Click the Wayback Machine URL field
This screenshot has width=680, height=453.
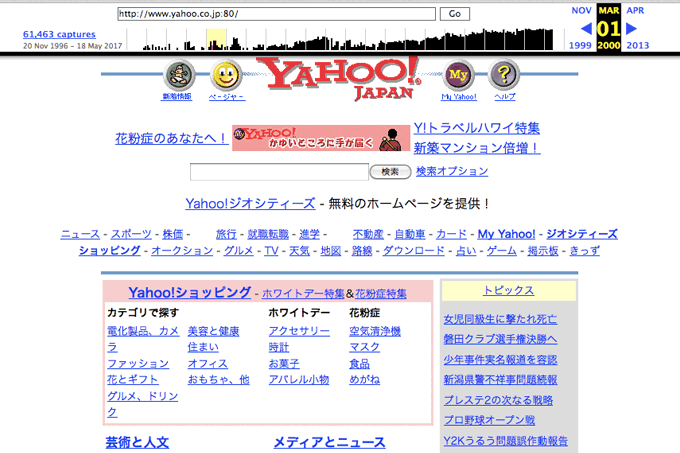click(x=276, y=14)
